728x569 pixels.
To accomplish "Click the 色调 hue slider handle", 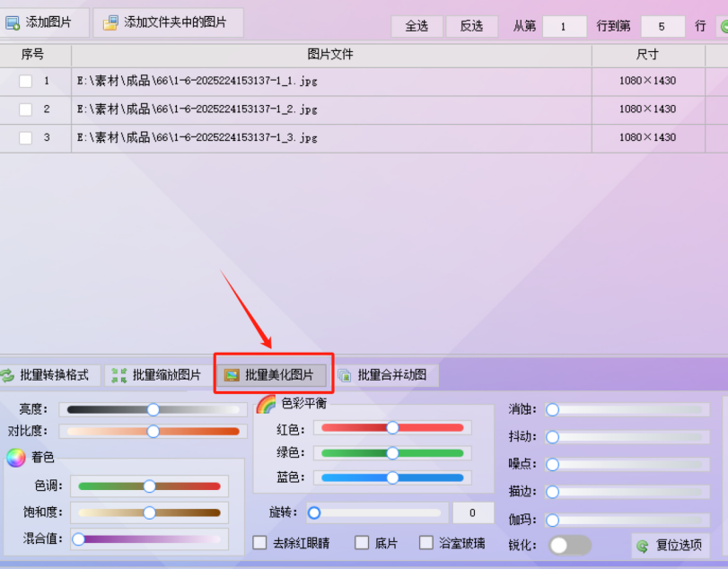I will pyautogui.click(x=149, y=486).
